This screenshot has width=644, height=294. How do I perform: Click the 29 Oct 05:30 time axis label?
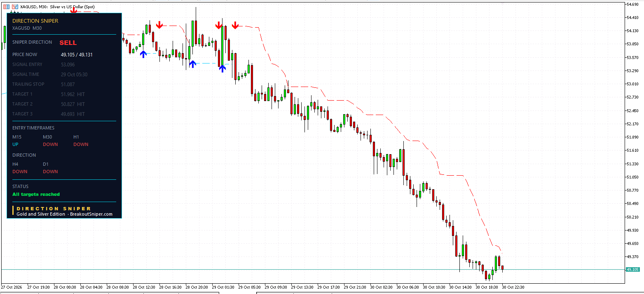coord(250,287)
